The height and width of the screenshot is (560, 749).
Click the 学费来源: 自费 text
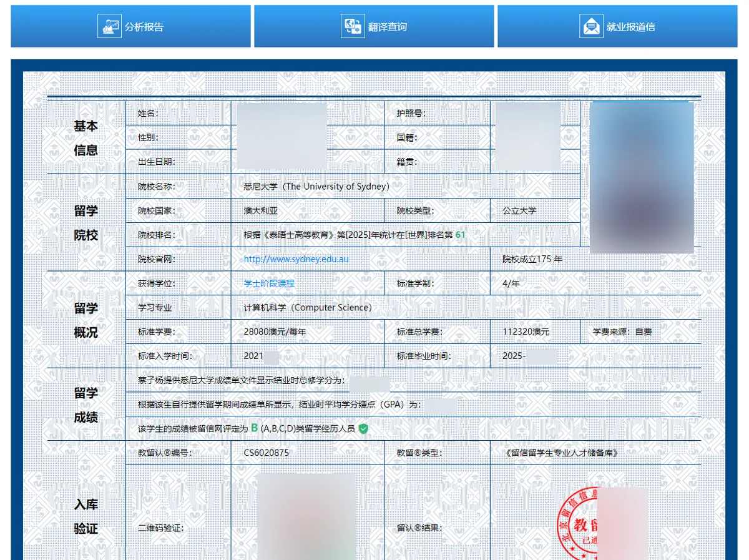click(622, 332)
